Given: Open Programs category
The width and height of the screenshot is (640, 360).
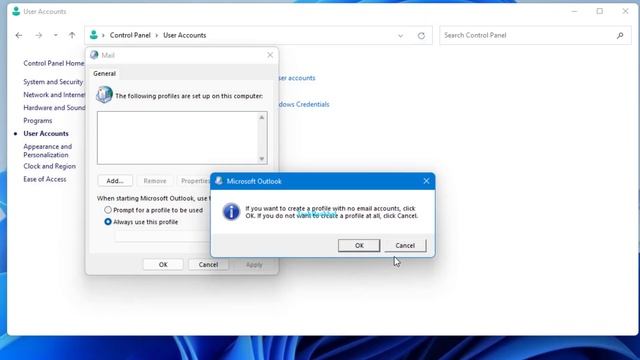Looking at the screenshot, I should coord(38,121).
